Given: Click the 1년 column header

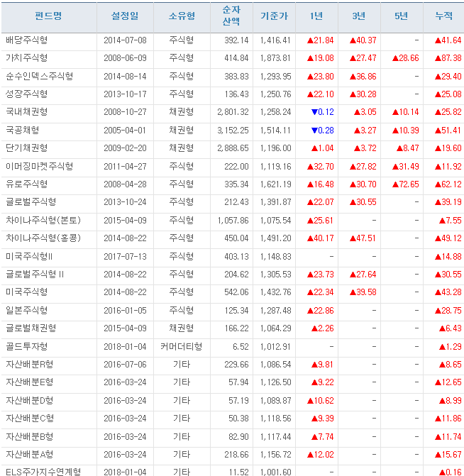Looking at the screenshot, I should 316,16.
